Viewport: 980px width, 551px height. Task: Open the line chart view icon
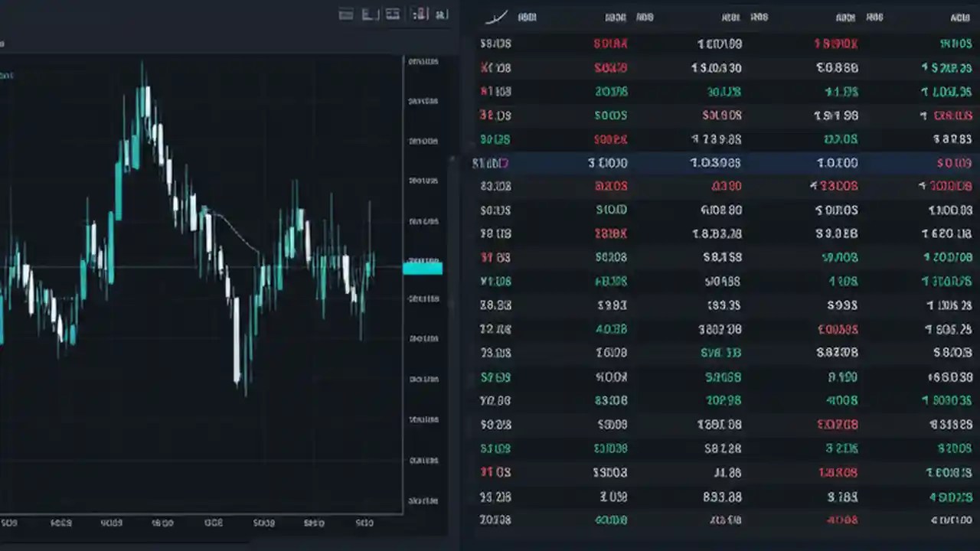[x=369, y=14]
